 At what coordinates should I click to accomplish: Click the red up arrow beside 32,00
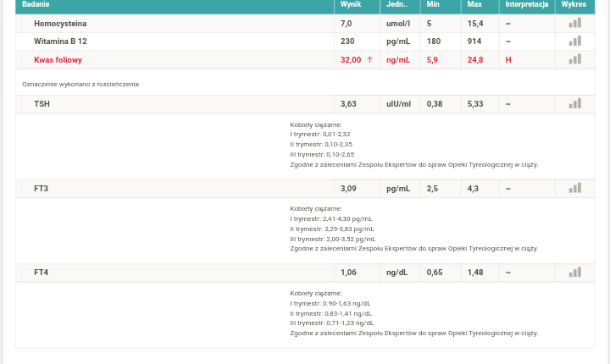tap(369, 60)
